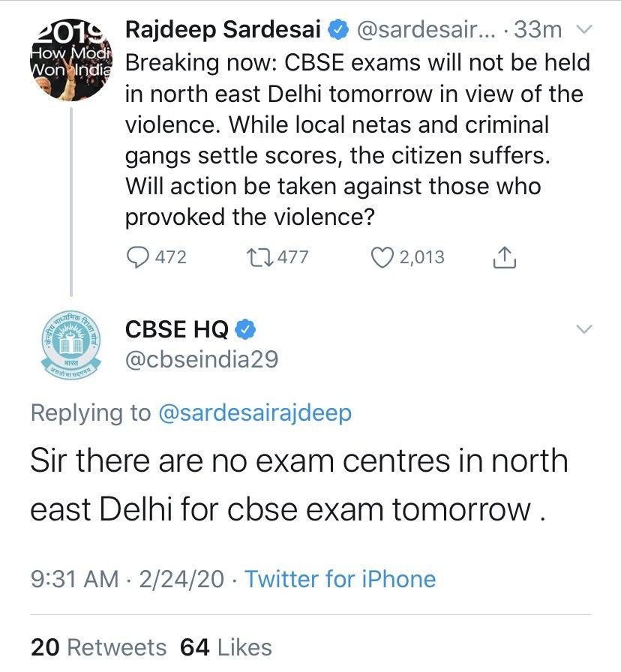The image size is (621, 672).
Task: View the 64 Likes list
Action: [226, 646]
